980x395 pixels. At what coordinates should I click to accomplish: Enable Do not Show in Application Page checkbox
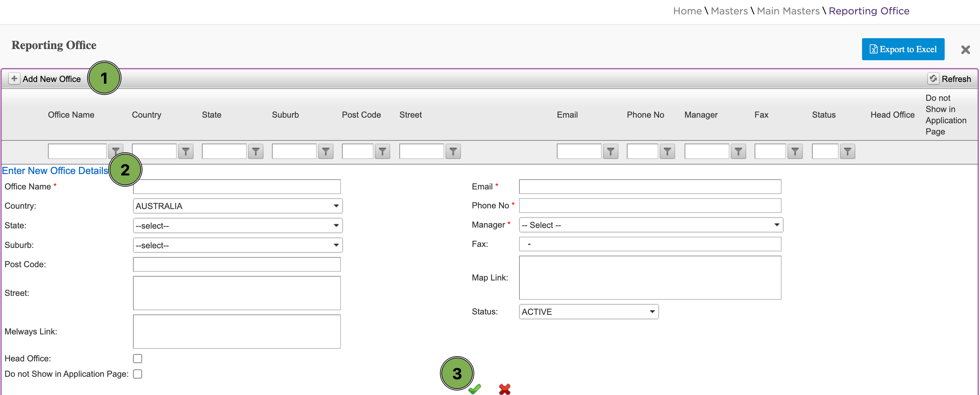click(137, 374)
